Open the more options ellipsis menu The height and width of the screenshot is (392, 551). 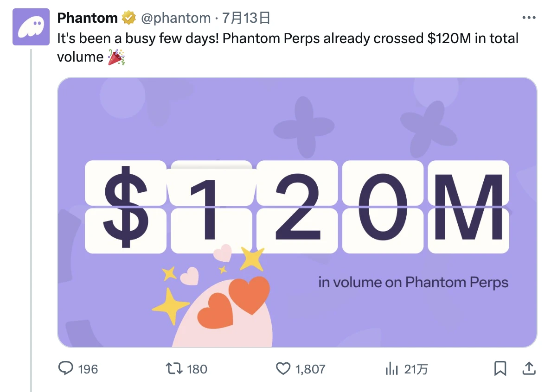tap(528, 17)
